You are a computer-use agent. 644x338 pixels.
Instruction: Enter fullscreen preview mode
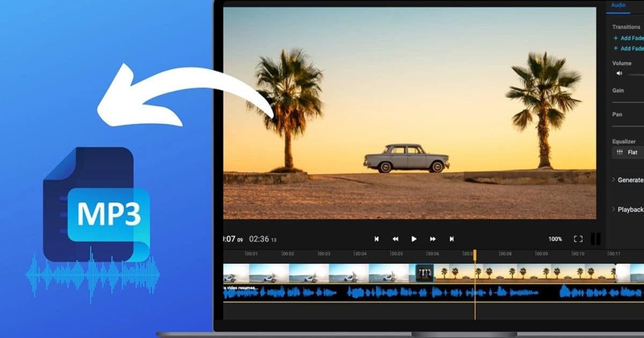(x=578, y=239)
